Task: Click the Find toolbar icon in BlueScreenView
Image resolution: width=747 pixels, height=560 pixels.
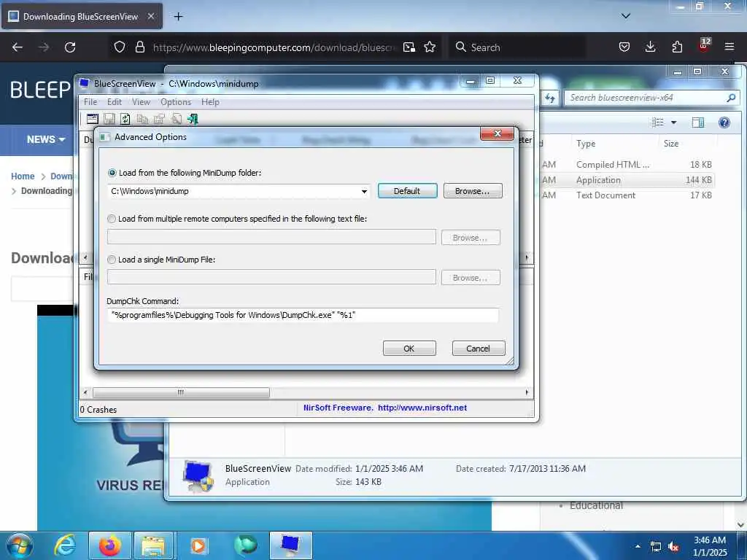Action: [177, 119]
